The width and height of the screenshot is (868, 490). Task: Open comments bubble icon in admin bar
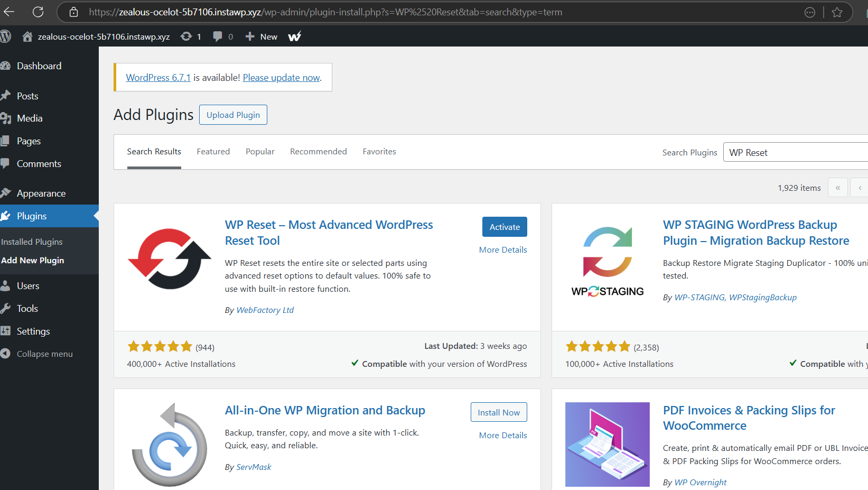point(218,36)
